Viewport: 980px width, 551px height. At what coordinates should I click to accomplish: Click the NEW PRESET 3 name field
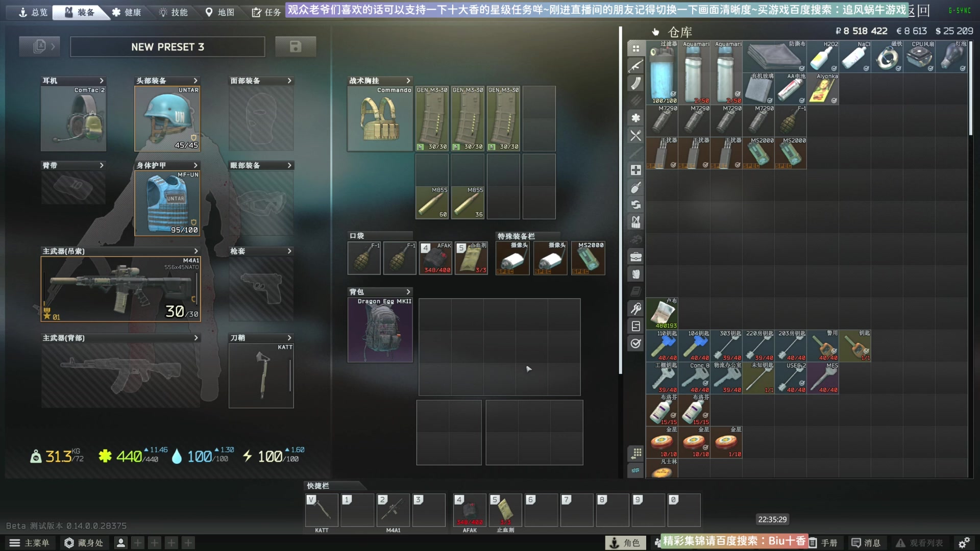pos(167,47)
